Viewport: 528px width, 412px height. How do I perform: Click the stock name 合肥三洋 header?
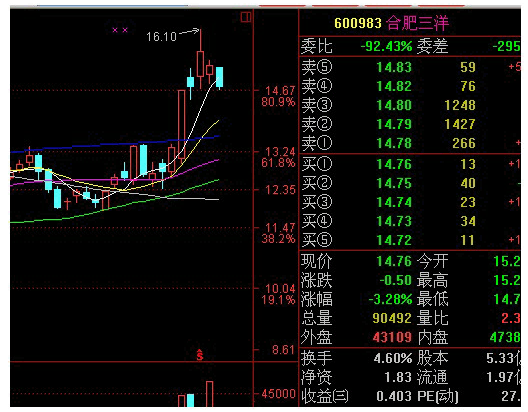pos(418,23)
